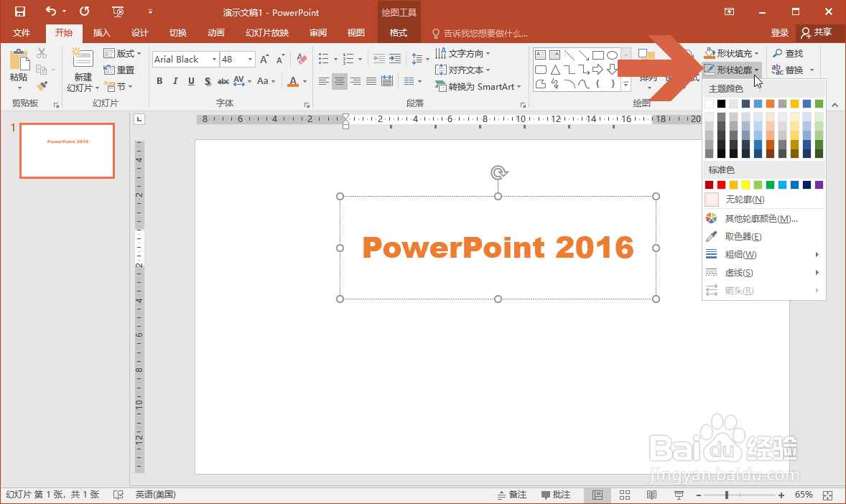The height and width of the screenshot is (504, 846).
Task: Choose 无轮廓(N) from the menu
Action: (763, 200)
